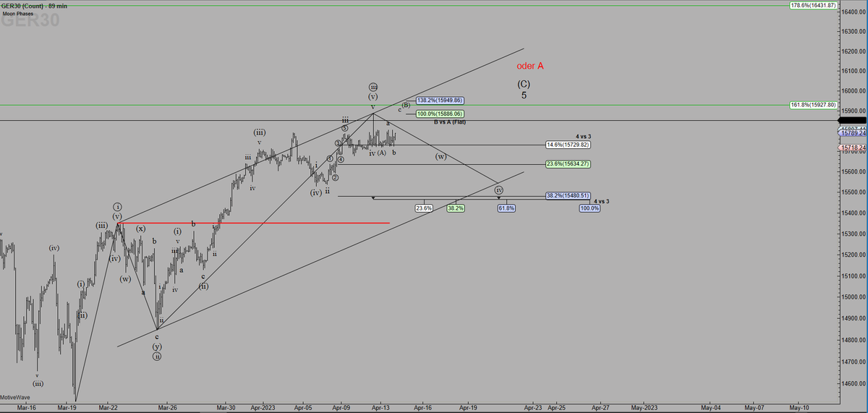Click the 100.0% time ratio label

point(590,208)
